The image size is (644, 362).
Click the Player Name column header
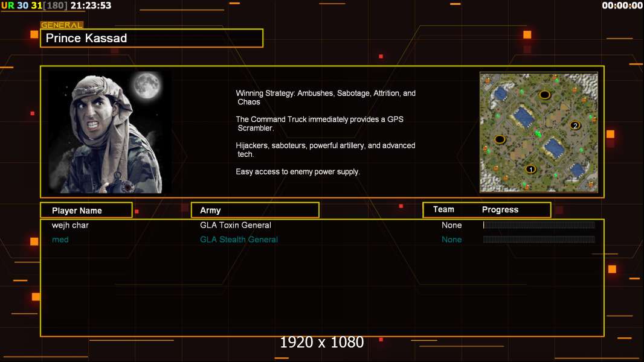click(x=86, y=211)
